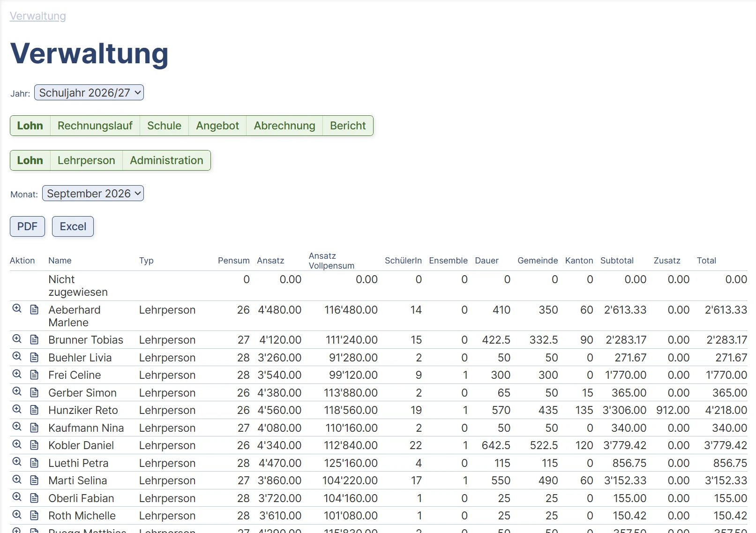The width and height of the screenshot is (756, 533).
Task: Open the Monat dropdown September 2026
Action: [x=93, y=194]
